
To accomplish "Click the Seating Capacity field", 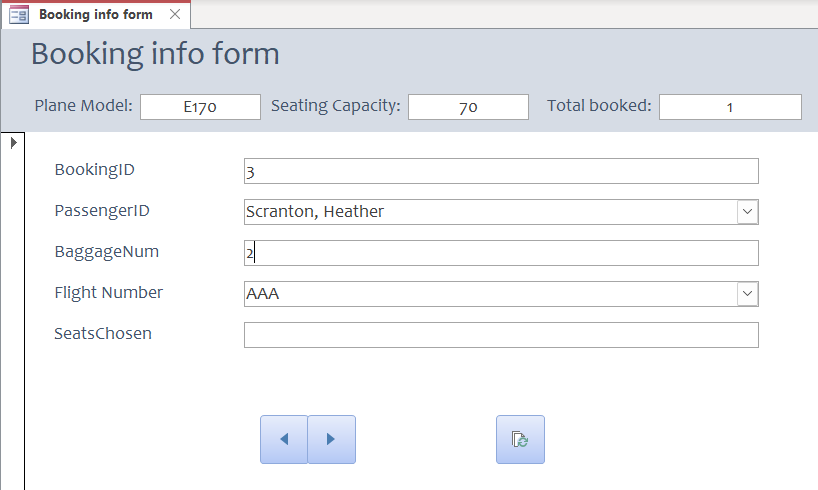I will coord(468,107).
